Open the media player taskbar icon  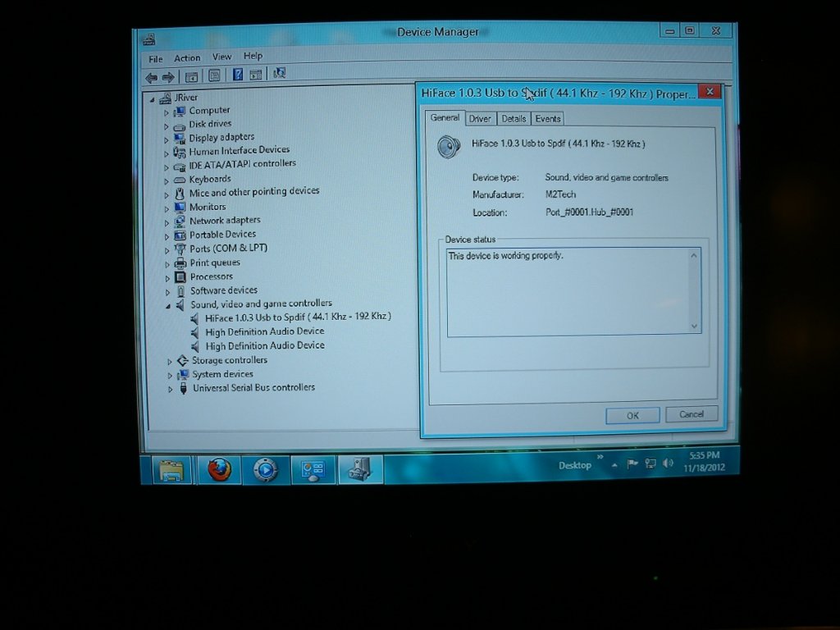[266, 470]
